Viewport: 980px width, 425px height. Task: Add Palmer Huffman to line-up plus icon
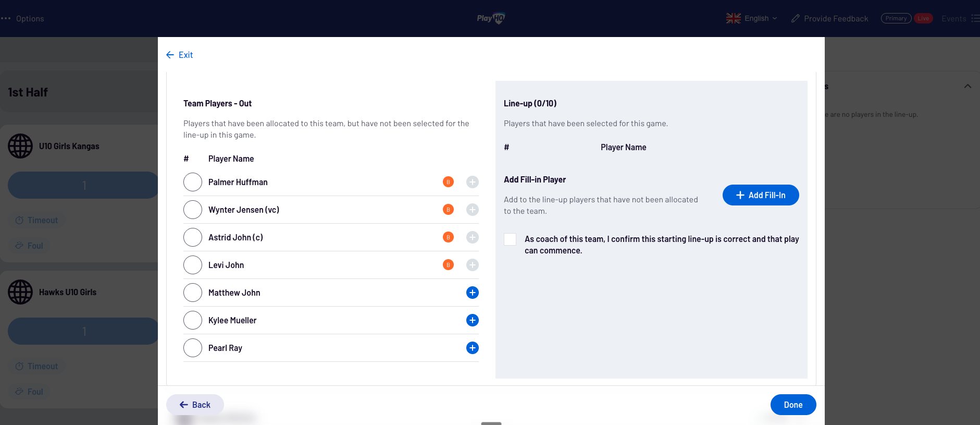[x=473, y=182]
